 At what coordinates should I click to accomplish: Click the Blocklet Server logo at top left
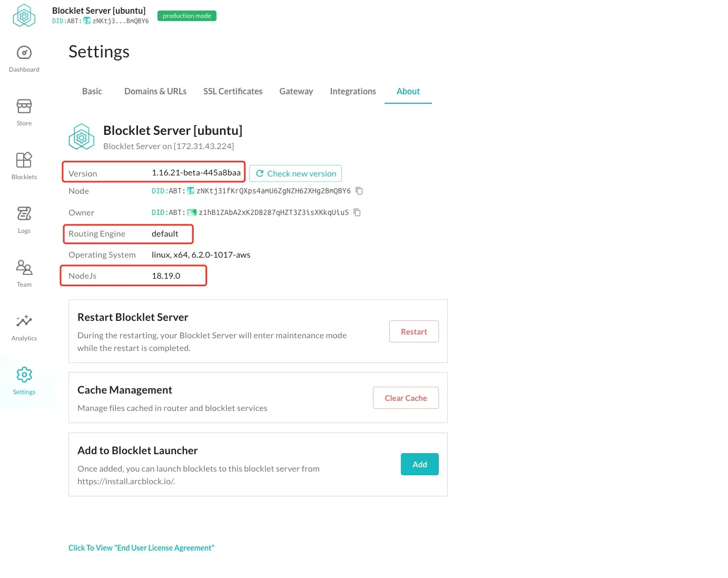24,15
